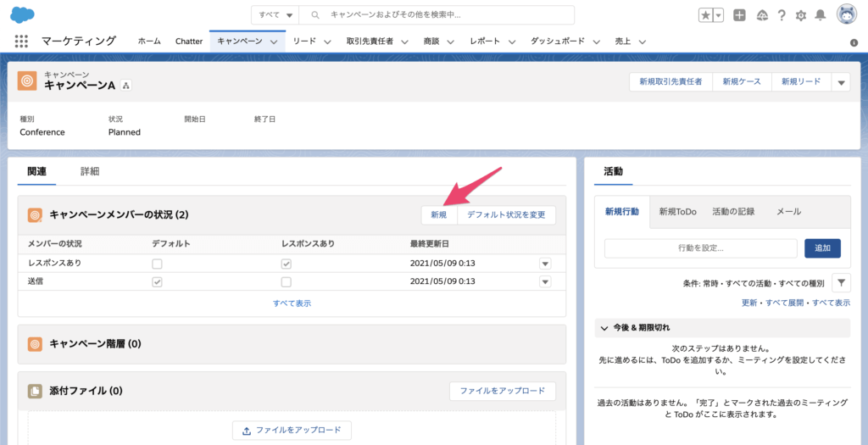Click the 行動を設定... input field
The width and height of the screenshot is (868, 445).
point(701,248)
